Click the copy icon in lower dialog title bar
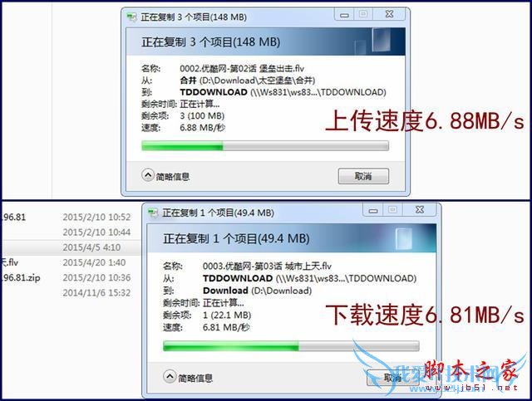This screenshot has width=532, height=401. [x=153, y=213]
